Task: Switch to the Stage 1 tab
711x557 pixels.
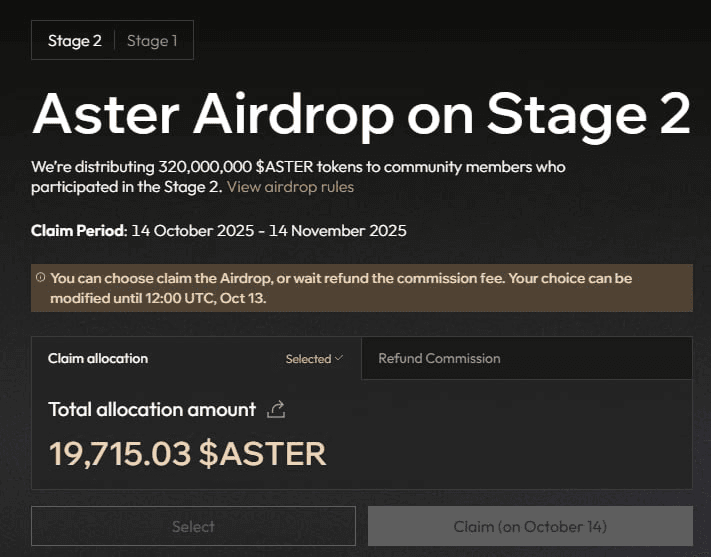Action: point(152,41)
